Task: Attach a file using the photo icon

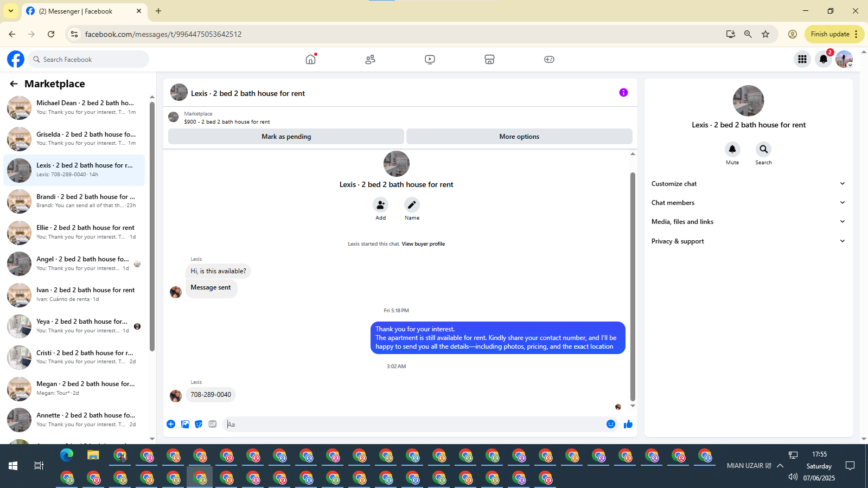Action: (185, 424)
